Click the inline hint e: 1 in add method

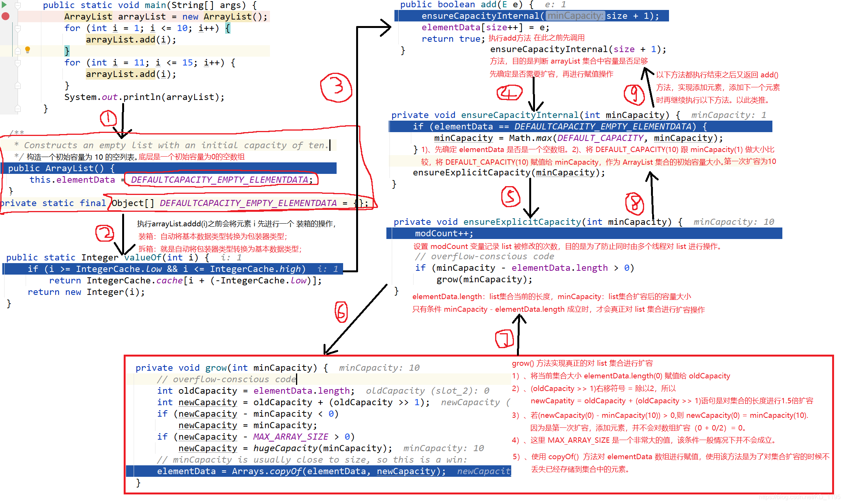pyautogui.click(x=554, y=5)
